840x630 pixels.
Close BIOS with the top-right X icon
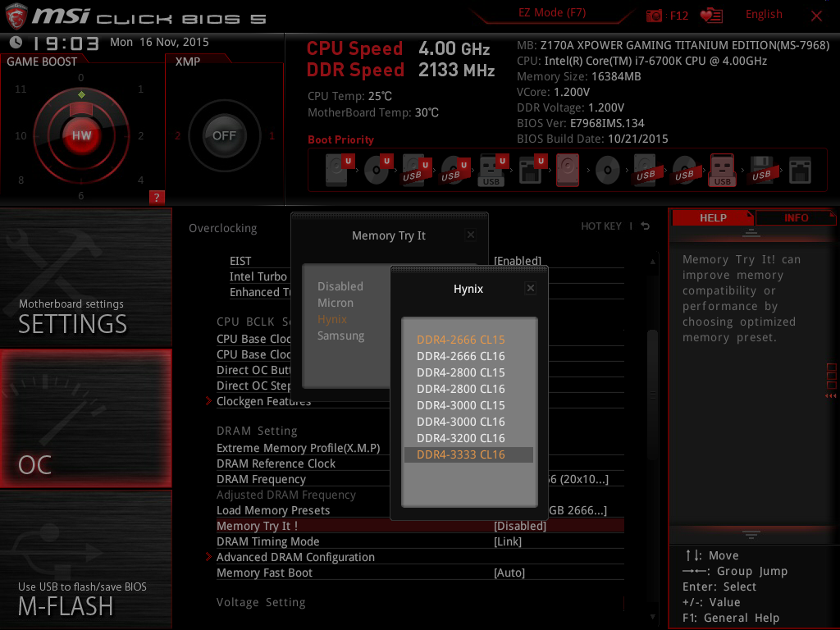click(x=816, y=16)
